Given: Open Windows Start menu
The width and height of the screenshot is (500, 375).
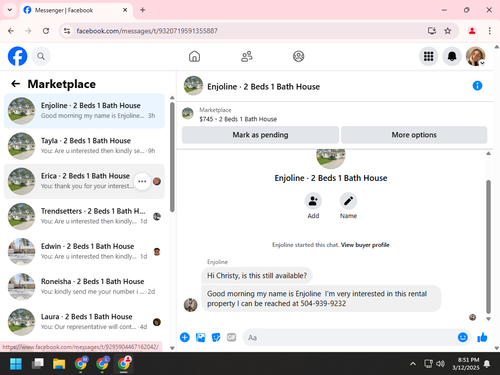Looking at the screenshot, I should [x=16, y=364].
